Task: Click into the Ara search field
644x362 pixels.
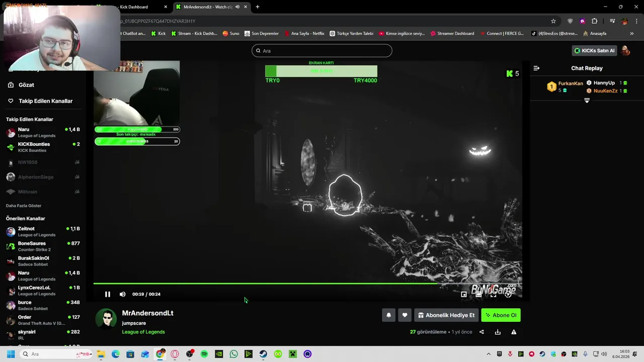Action: coord(322,51)
